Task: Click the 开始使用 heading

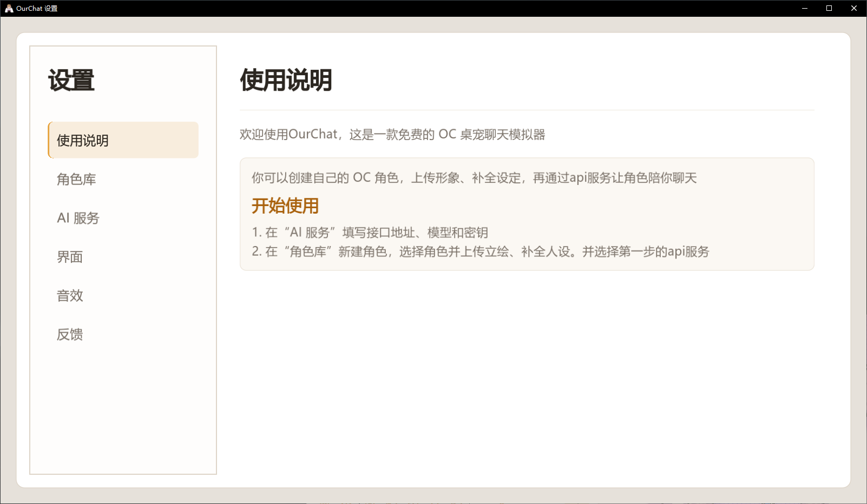Action: click(x=285, y=206)
